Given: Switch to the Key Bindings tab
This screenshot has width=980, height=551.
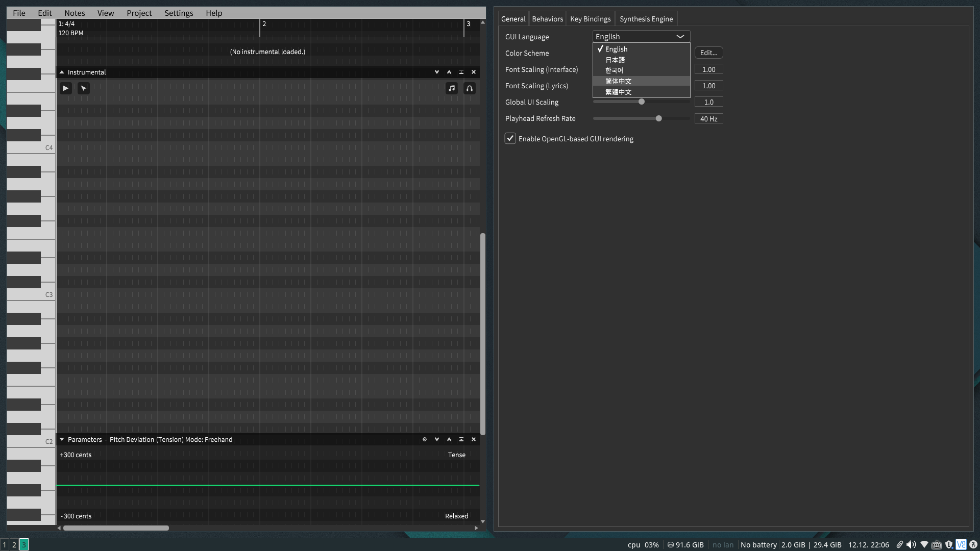Looking at the screenshot, I should pos(590,19).
